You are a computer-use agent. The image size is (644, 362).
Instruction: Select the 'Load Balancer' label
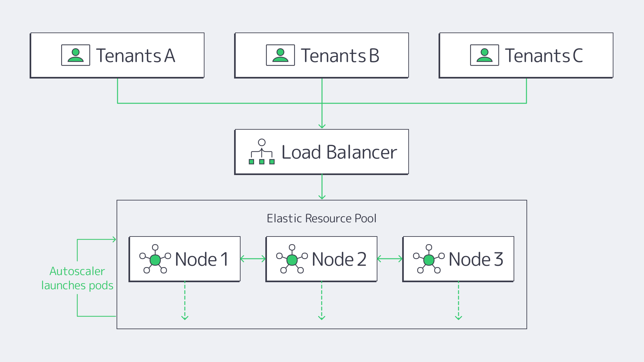[339, 152]
